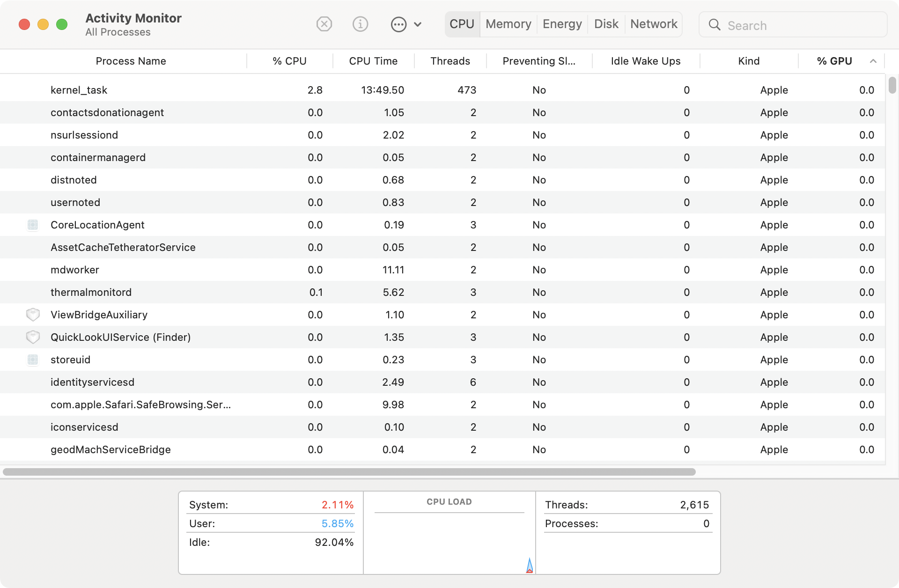899x588 pixels.
Task: Open the process info inspector icon
Action: coord(360,24)
